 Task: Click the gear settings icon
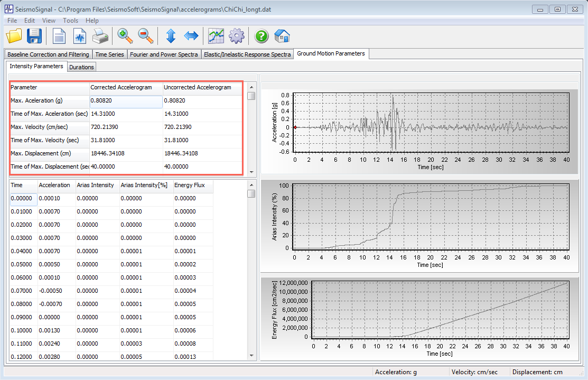tap(236, 36)
